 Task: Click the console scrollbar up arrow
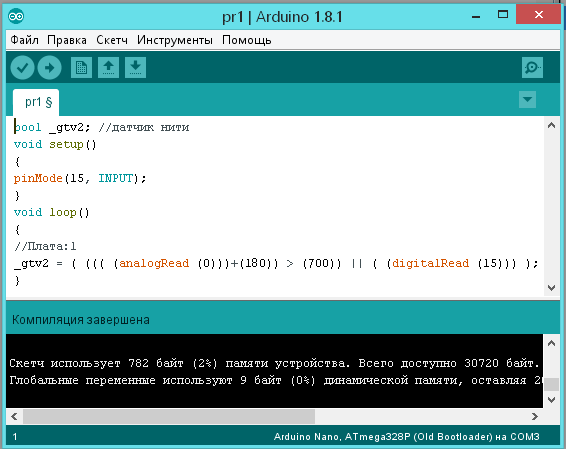[551, 343]
